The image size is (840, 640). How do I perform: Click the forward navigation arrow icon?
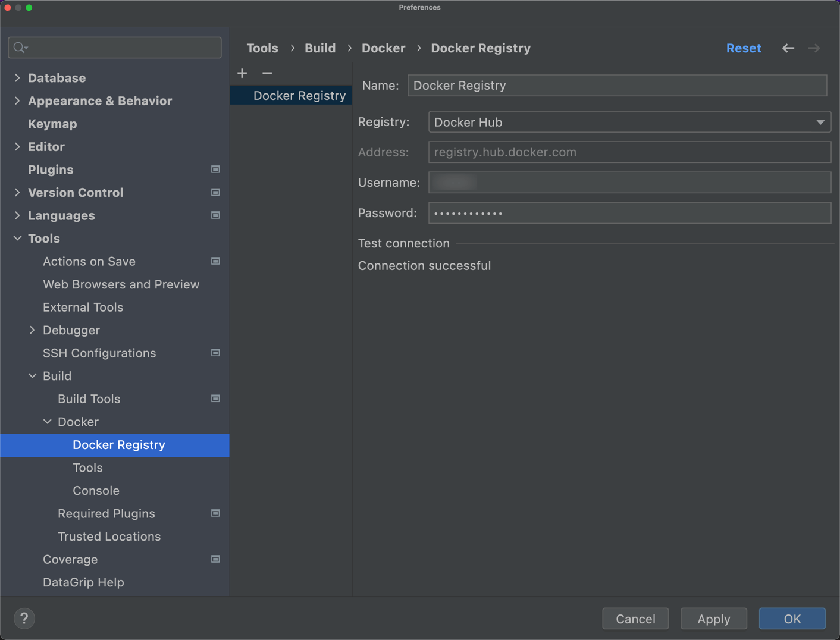point(814,48)
